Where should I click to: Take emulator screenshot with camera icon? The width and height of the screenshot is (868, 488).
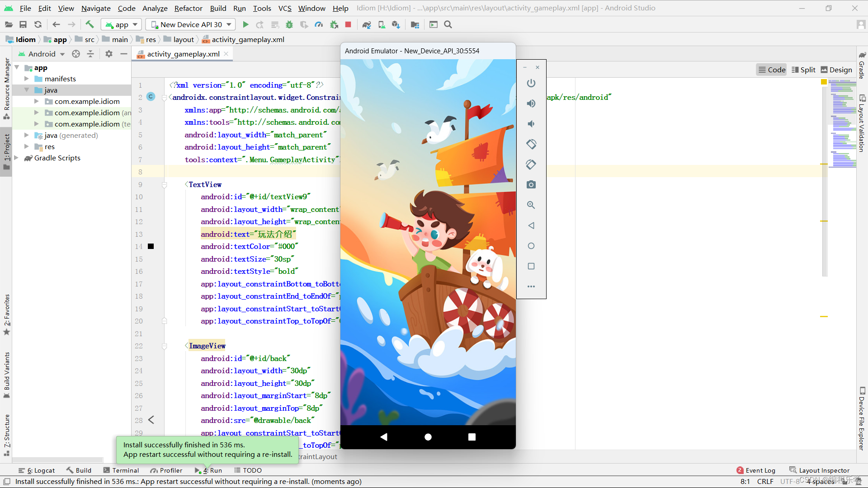coord(531,185)
